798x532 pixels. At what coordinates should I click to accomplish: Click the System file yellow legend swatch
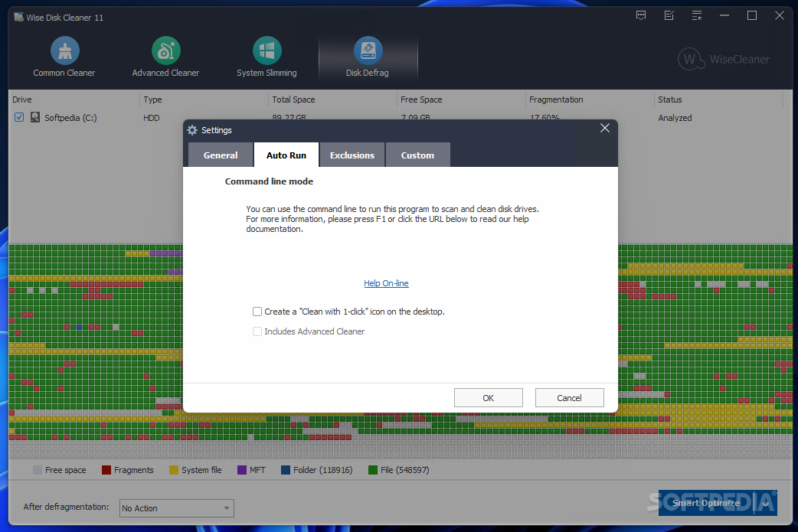pos(174,470)
